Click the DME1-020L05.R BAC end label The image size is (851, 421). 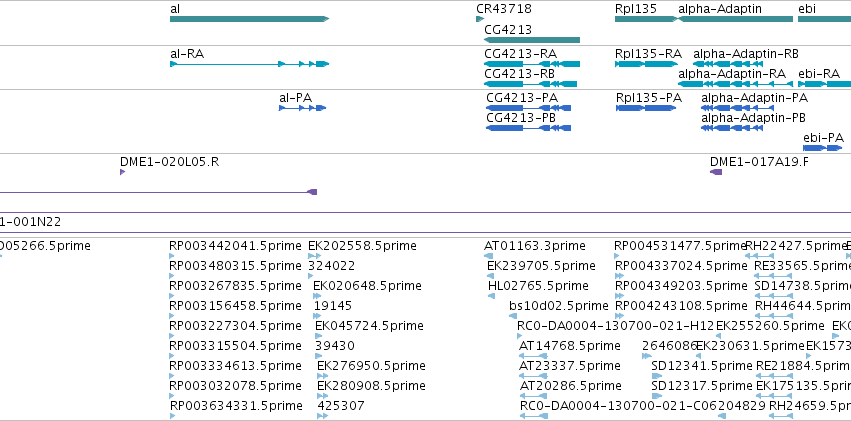169,162
